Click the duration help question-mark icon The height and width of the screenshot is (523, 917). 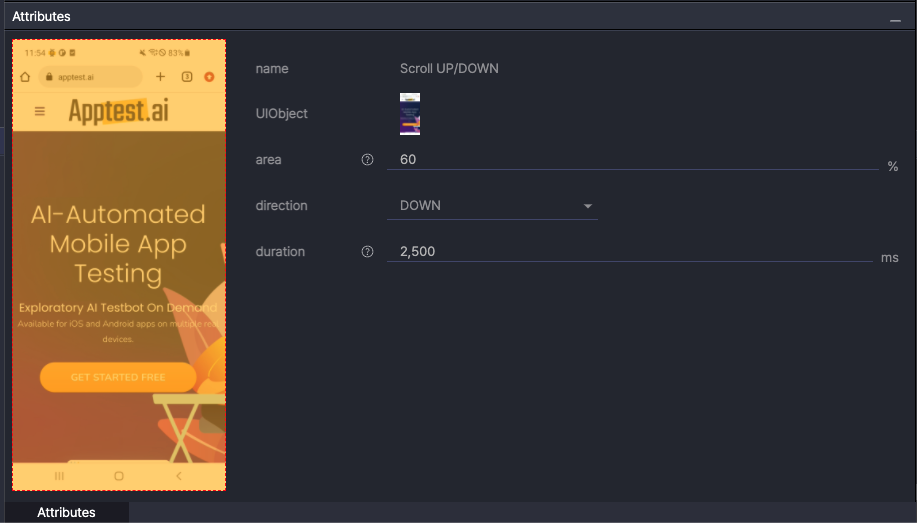(x=367, y=252)
